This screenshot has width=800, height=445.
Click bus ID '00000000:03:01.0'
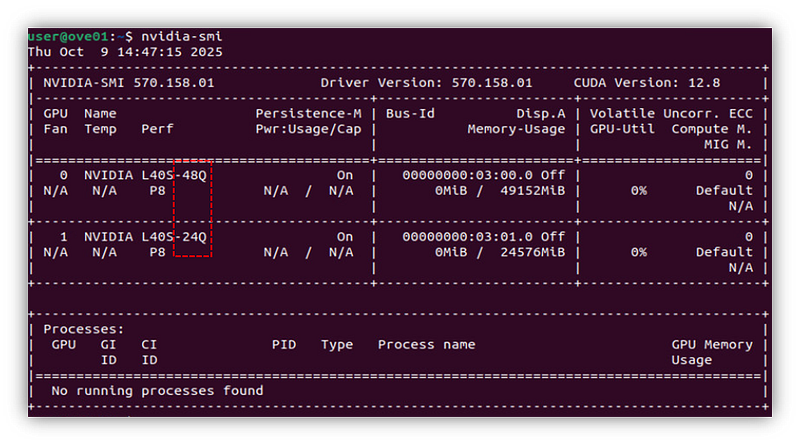pos(467,237)
